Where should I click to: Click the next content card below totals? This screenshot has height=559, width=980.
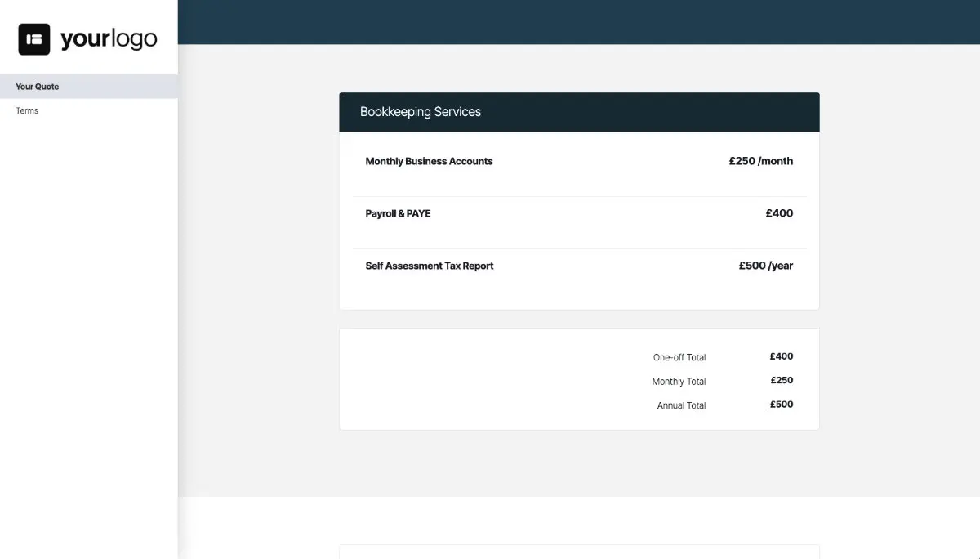[579, 553]
